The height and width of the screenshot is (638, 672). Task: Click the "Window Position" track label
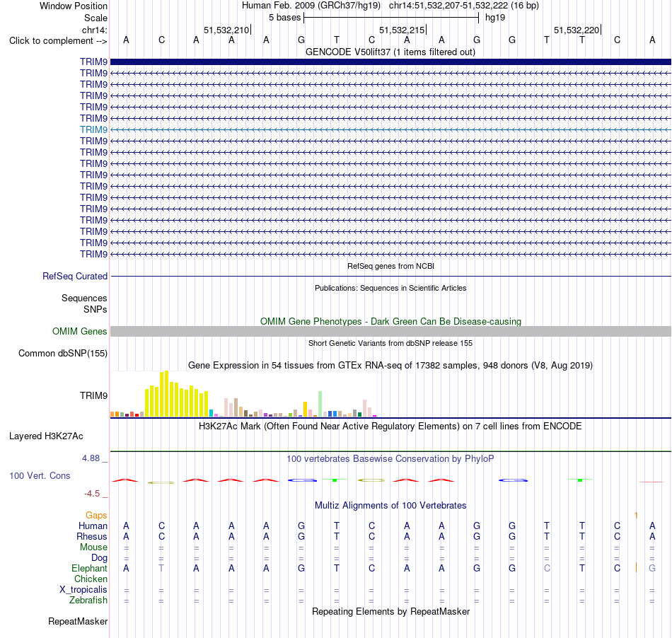click(x=74, y=6)
